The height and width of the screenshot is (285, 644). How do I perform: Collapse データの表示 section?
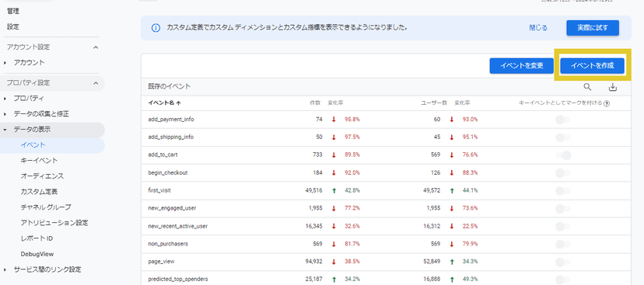(5, 130)
